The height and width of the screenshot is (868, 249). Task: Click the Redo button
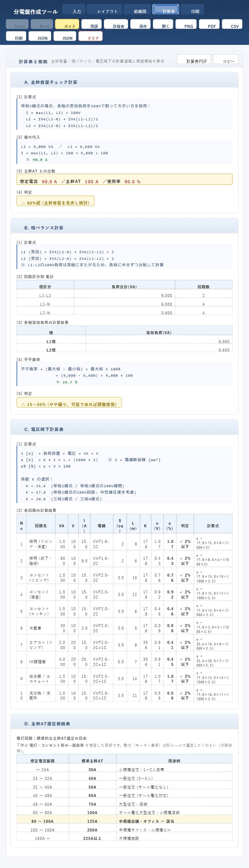tap(42, 24)
